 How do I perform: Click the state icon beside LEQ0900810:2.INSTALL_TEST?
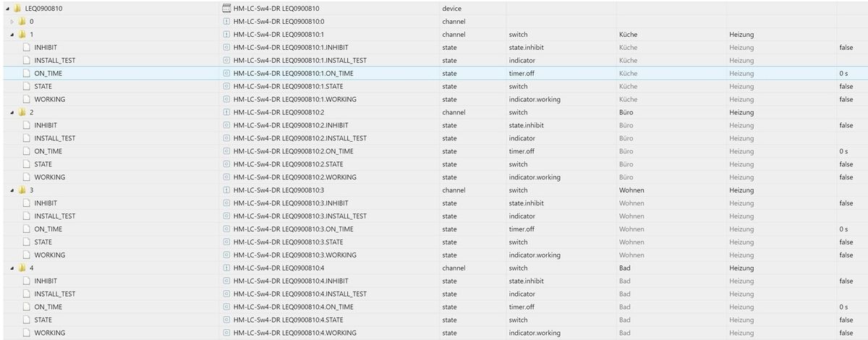tap(227, 138)
